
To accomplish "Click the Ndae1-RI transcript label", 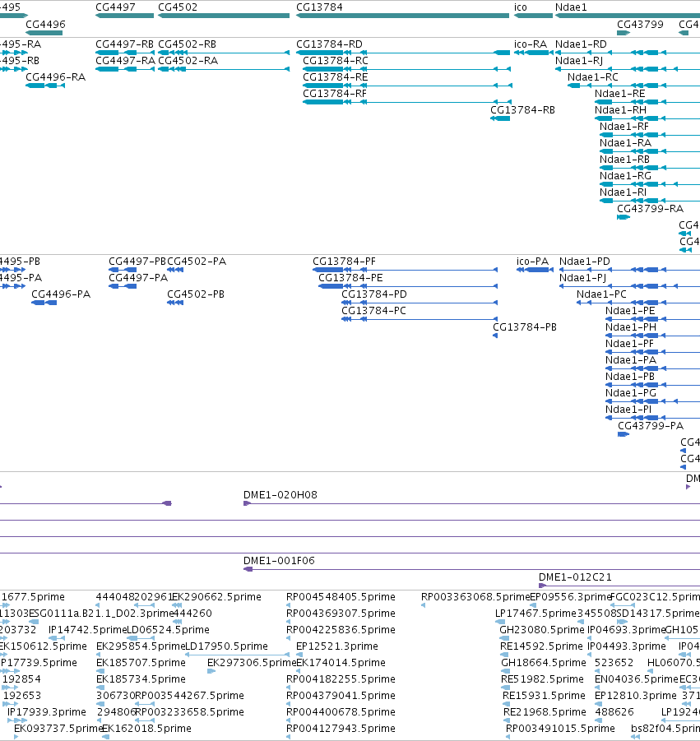I will tap(623, 192).
